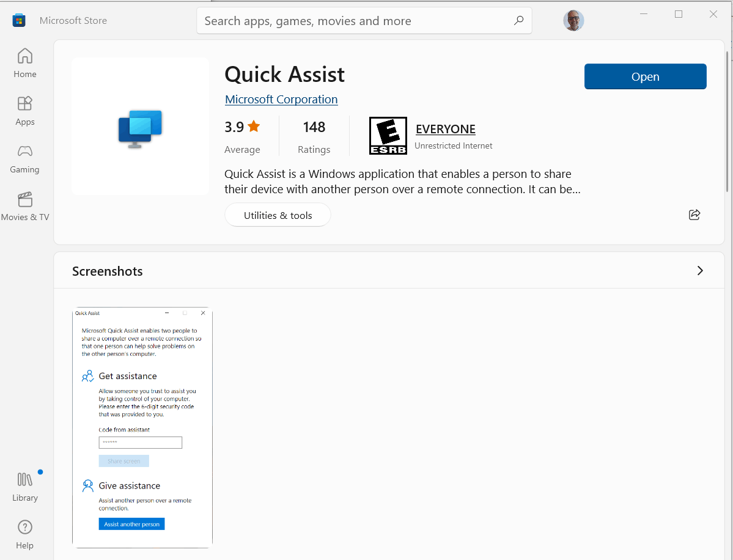Open the Library
The width and height of the screenshot is (733, 560).
point(25,487)
